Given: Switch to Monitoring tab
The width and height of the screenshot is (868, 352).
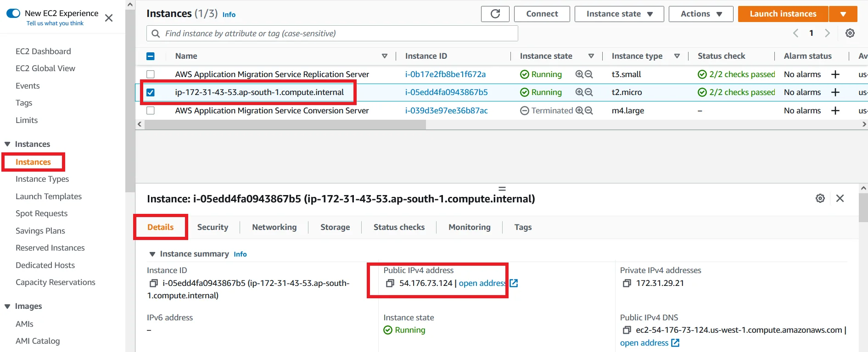Looking at the screenshot, I should pyautogui.click(x=470, y=227).
